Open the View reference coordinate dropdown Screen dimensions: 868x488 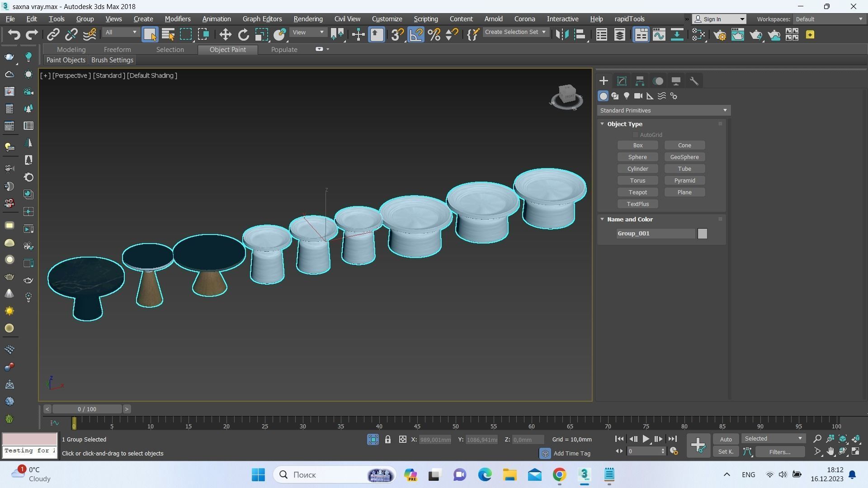308,32
